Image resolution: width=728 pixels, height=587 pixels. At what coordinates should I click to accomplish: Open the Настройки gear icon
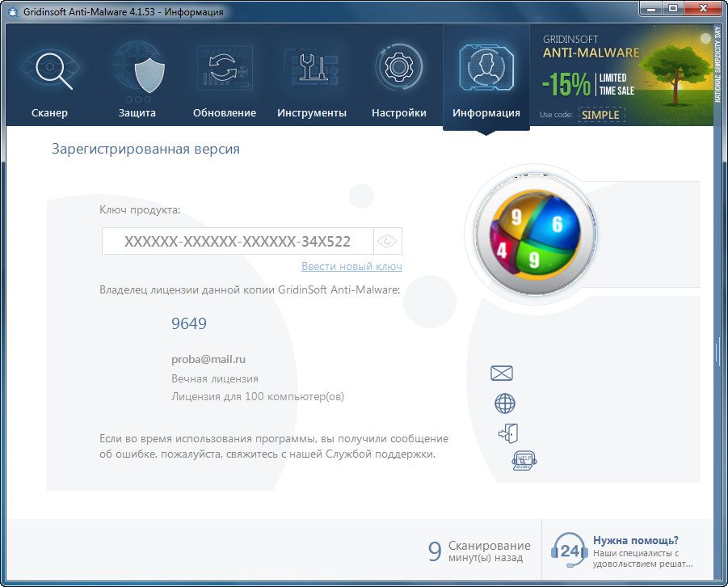pyautogui.click(x=398, y=70)
